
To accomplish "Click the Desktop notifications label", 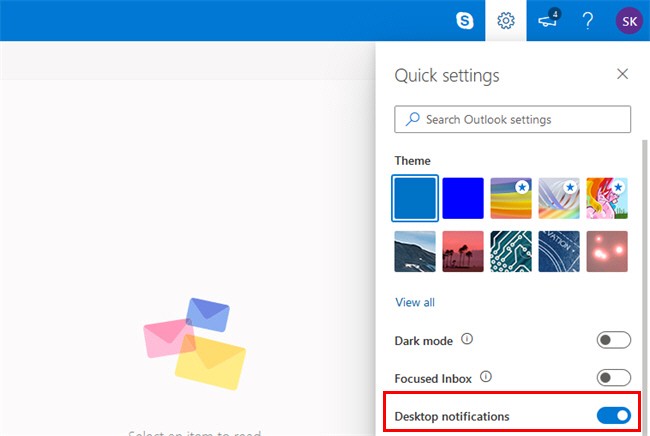I will point(452,416).
